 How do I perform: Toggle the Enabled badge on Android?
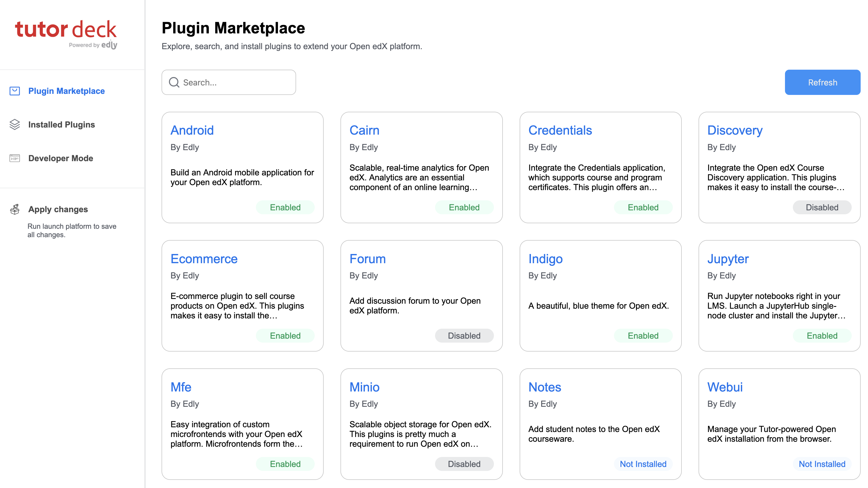pos(285,207)
